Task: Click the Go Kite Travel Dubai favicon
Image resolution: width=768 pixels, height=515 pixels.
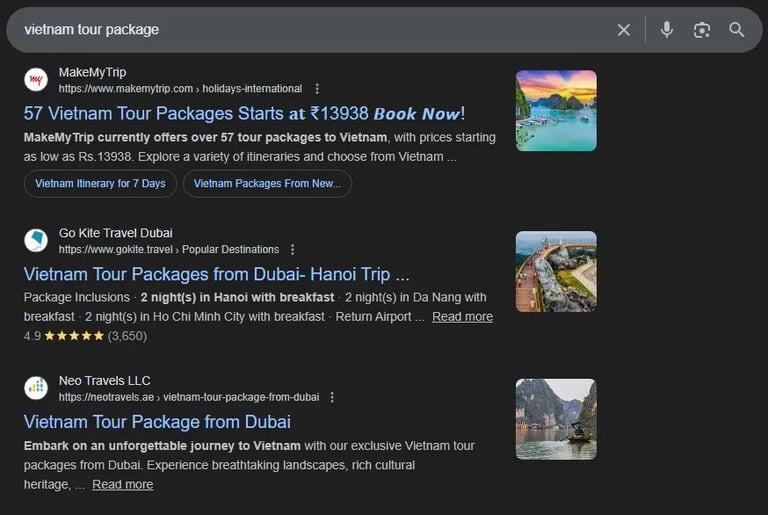Action: 36,240
